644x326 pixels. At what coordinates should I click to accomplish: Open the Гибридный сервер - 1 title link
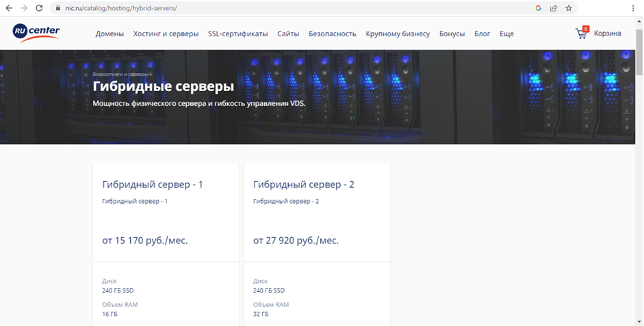click(152, 185)
